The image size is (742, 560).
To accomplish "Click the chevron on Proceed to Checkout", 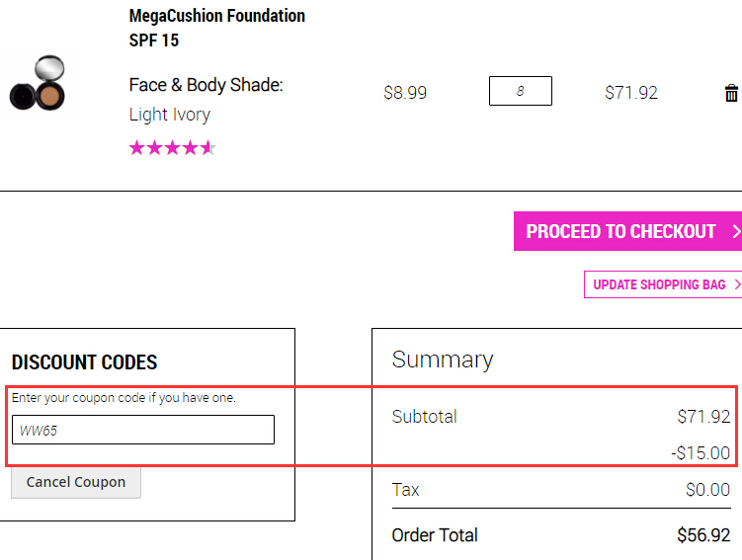I will tap(736, 231).
